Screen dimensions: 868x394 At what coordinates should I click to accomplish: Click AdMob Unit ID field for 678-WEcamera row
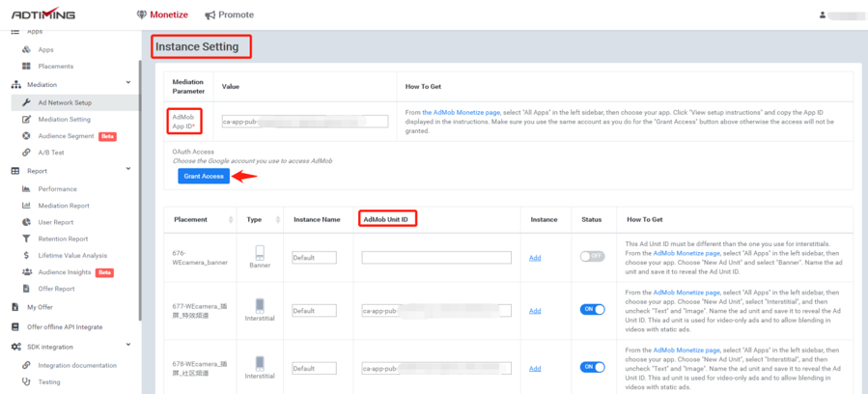(436, 368)
